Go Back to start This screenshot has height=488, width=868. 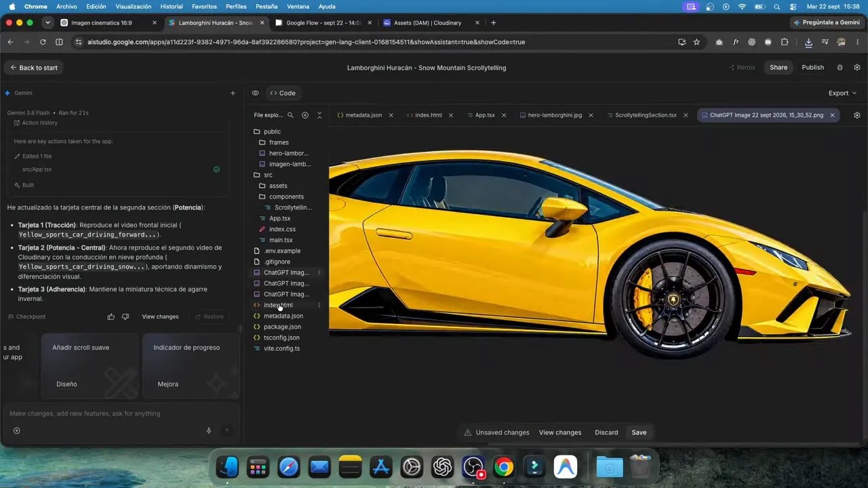(x=33, y=68)
